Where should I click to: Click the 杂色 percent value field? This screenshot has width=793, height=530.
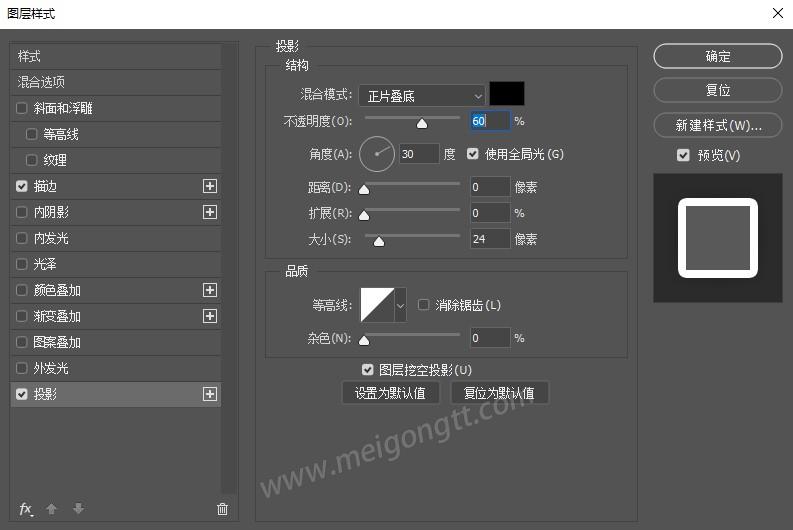[x=490, y=338]
